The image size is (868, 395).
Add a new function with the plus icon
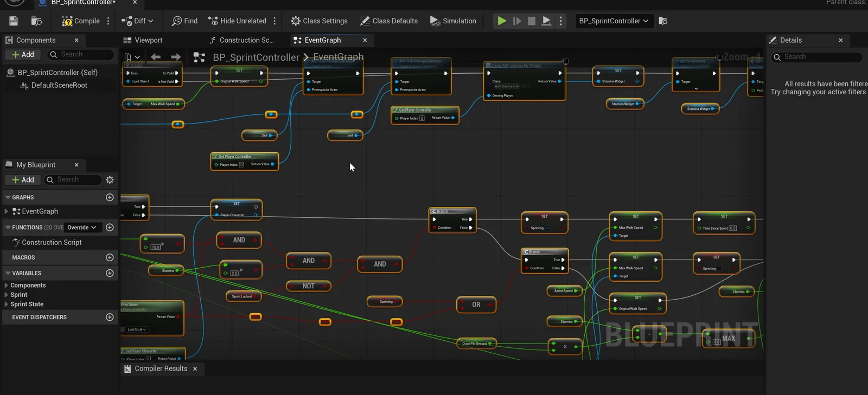click(110, 228)
